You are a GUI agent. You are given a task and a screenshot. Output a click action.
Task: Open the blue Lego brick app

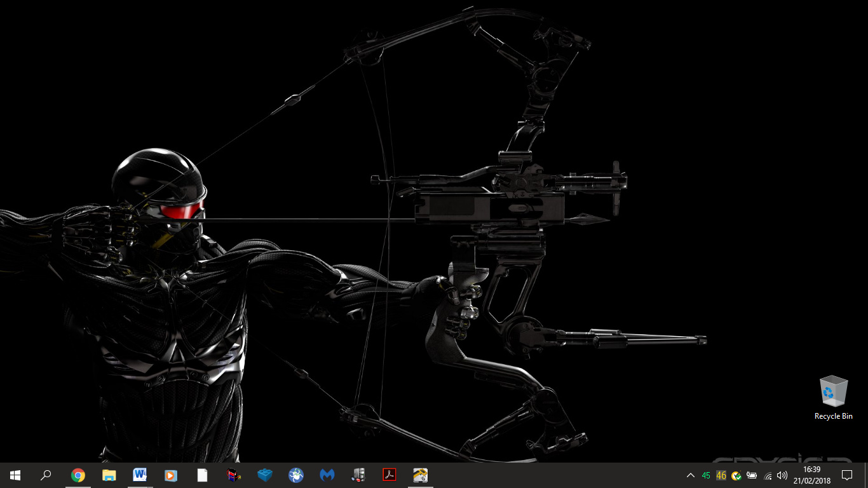click(264, 475)
